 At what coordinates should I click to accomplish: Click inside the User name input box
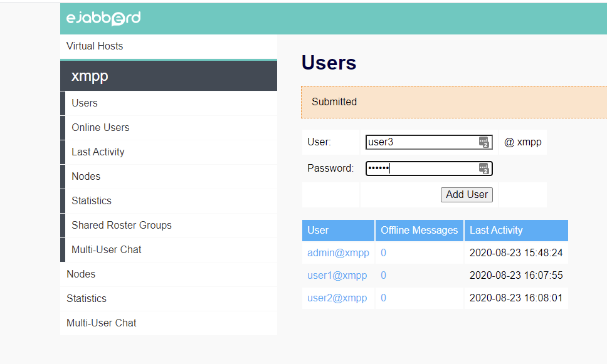pyautogui.click(x=414, y=142)
